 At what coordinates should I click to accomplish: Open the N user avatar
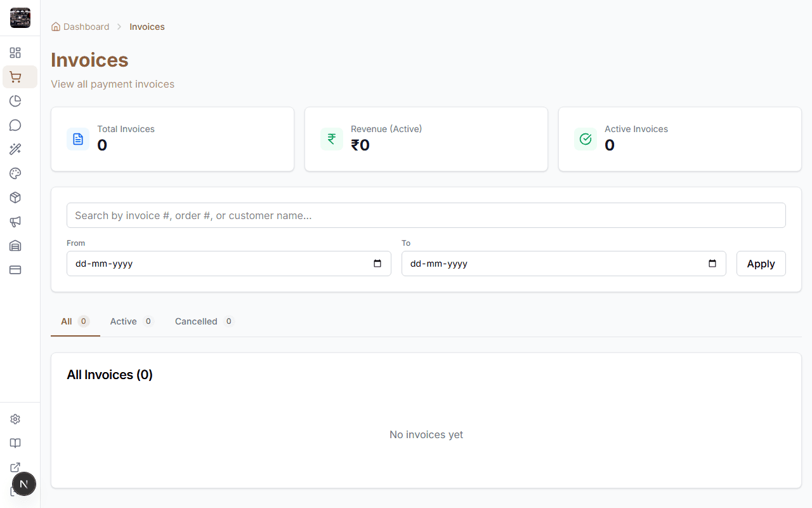tap(24, 484)
